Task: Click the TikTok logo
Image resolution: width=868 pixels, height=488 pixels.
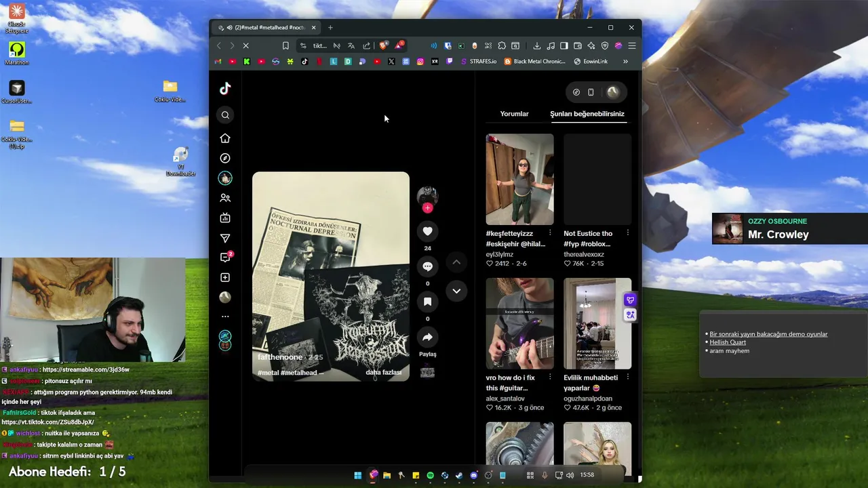Action: [225, 88]
